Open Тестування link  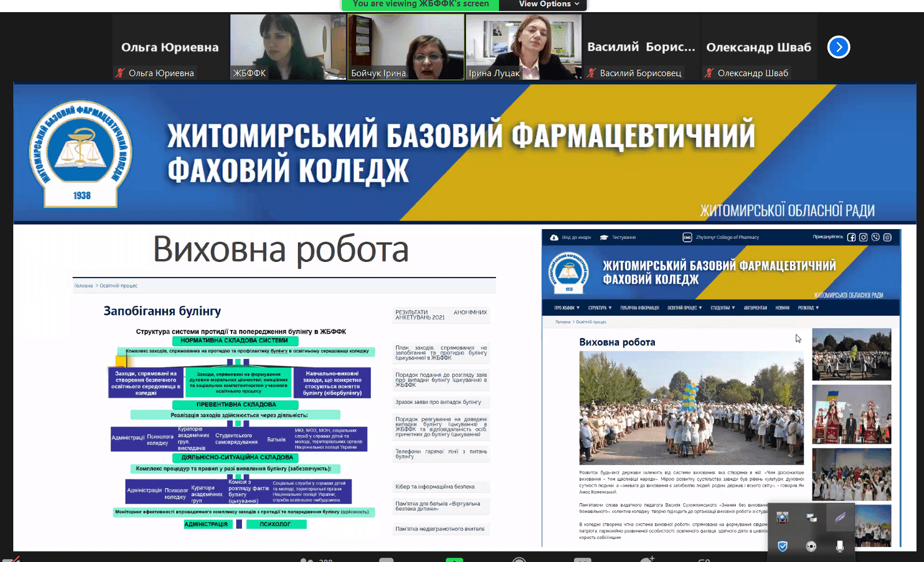[x=624, y=237]
